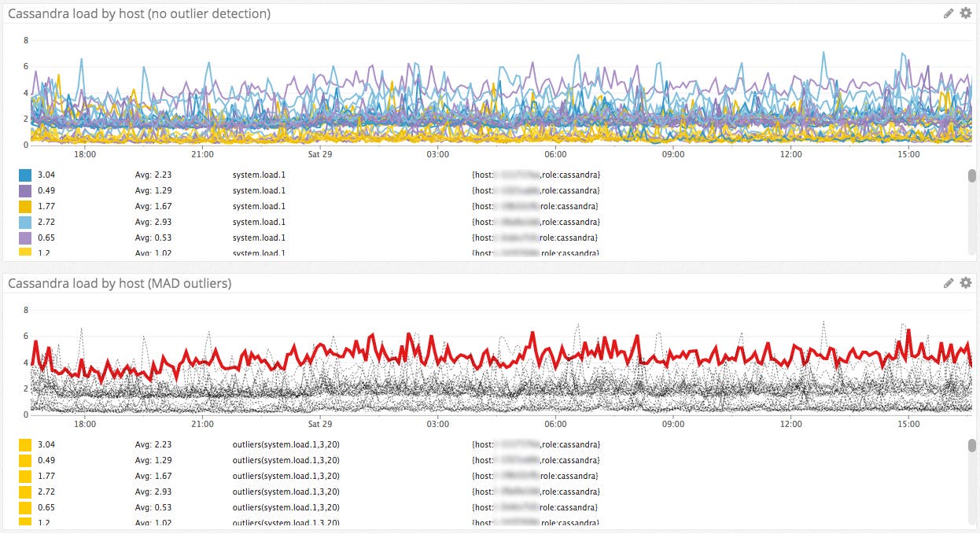Toggle the light blue 2.72 series swatch in top legend
The image size is (980, 534).
coord(25,222)
